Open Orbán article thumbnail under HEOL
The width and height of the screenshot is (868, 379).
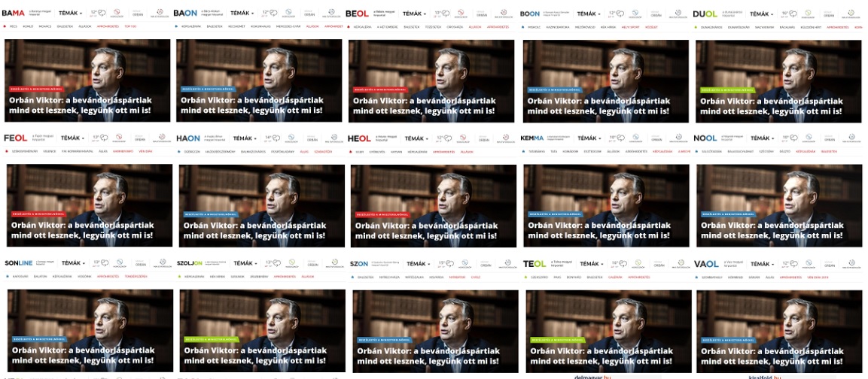(433, 205)
